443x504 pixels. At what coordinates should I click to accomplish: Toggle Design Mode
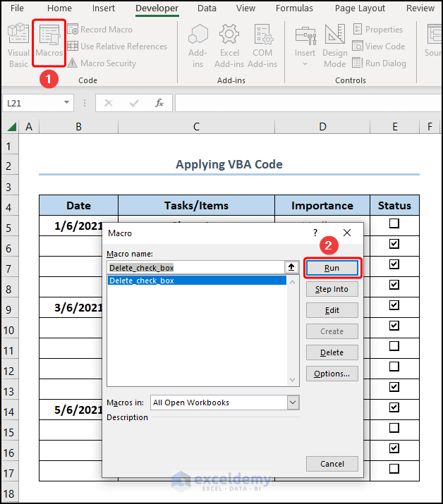335,46
